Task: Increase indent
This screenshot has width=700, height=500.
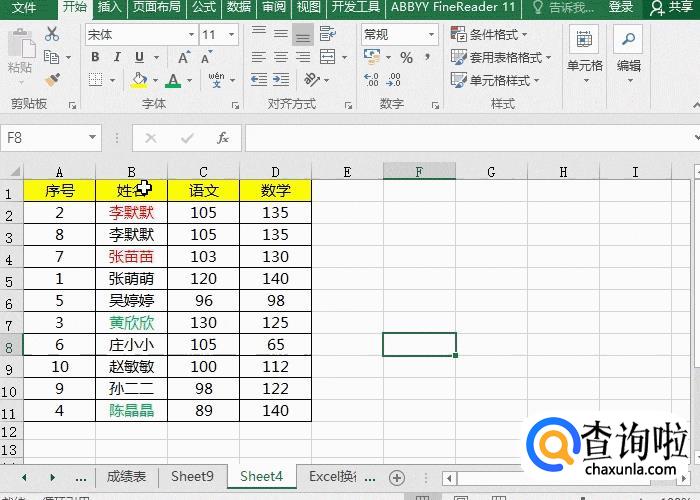Action: click(x=281, y=80)
